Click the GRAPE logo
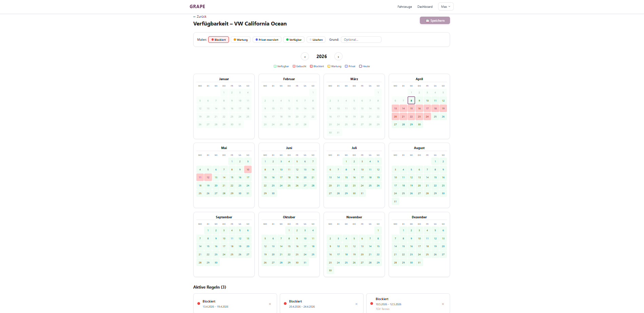Screen dimensions: 644x313 pyautogui.click(x=197, y=6)
